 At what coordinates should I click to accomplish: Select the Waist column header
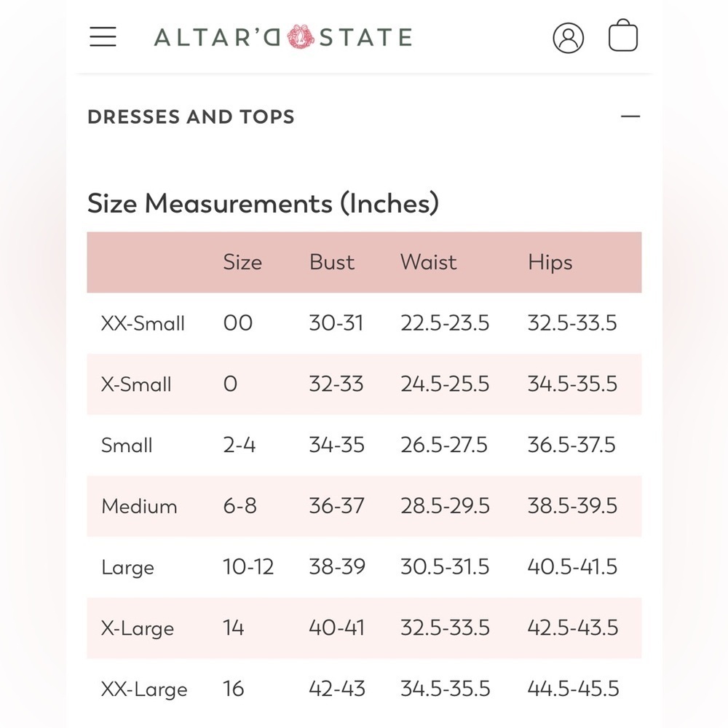(429, 262)
